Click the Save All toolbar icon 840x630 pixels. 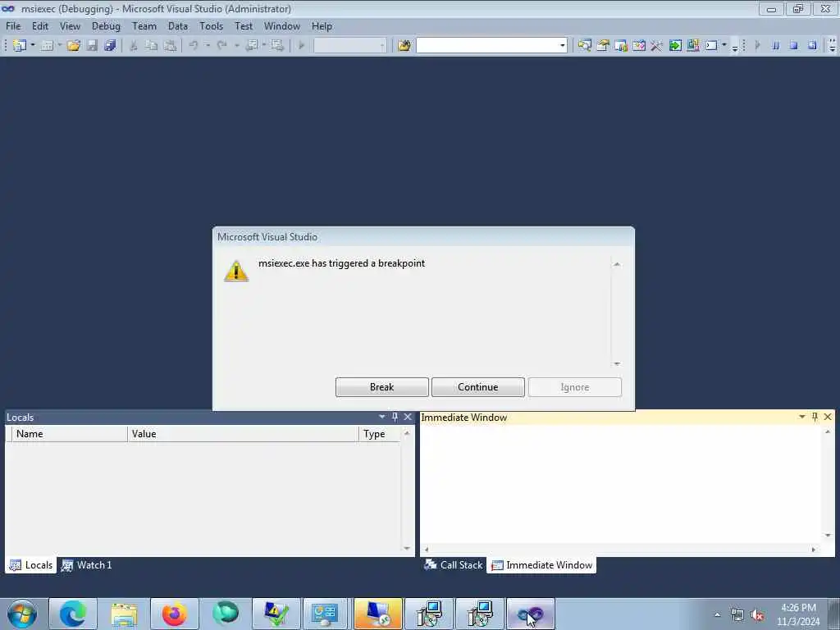[x=111, y=46]
